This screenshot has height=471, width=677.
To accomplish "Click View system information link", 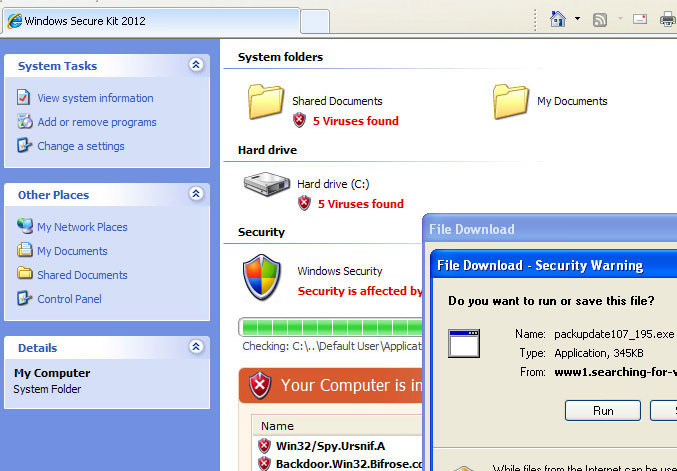I will [95, 98].
